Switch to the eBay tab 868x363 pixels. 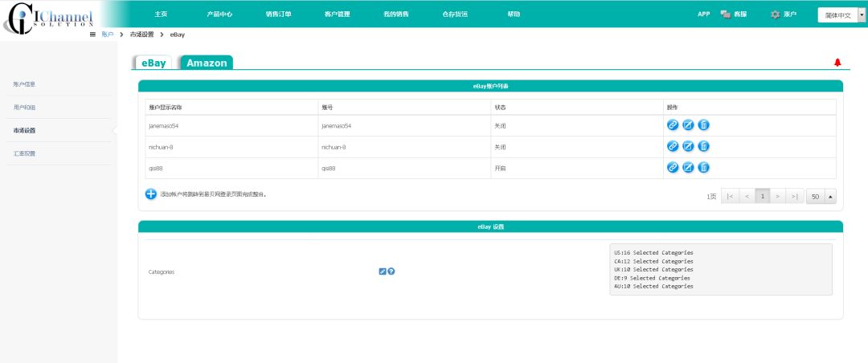(x=153, y=63)
